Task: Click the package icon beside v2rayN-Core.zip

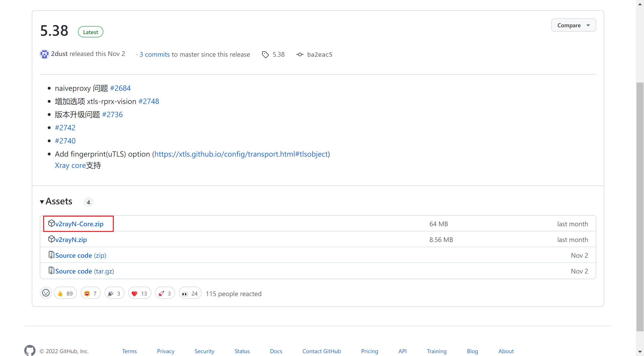Action: coord(51,223)
